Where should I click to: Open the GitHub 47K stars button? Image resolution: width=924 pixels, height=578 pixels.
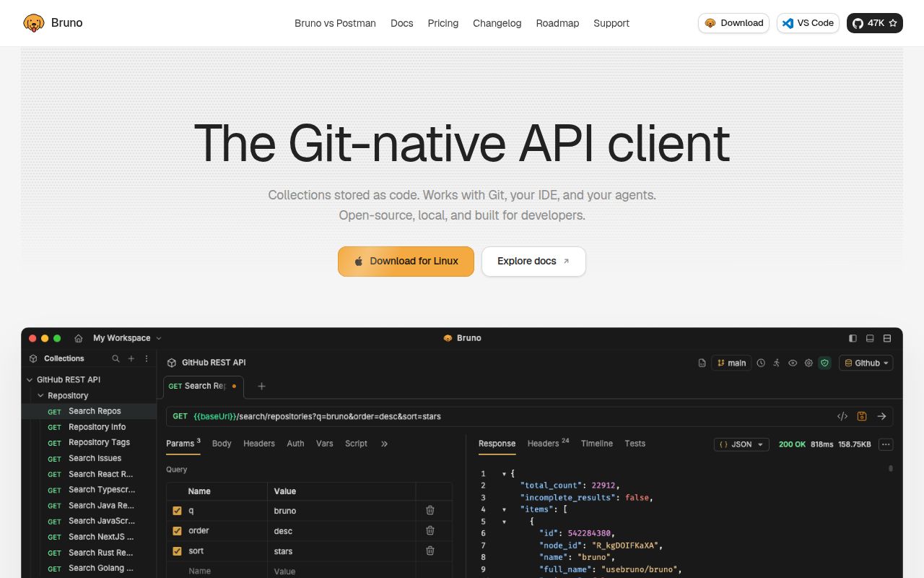coord(875,23)
